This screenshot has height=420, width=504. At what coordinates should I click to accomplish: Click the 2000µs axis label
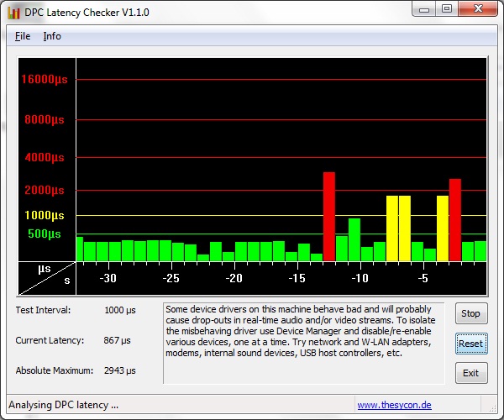pyautogui.click(x=45, y=190)
